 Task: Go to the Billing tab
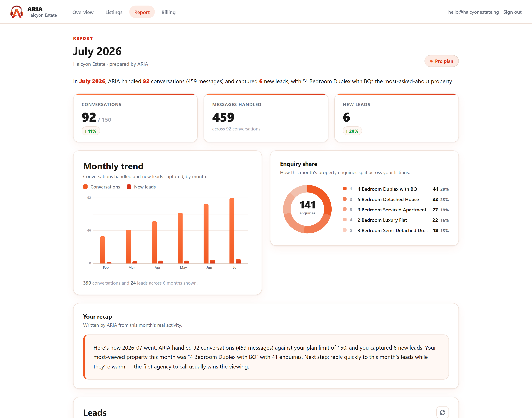(168, 12)
